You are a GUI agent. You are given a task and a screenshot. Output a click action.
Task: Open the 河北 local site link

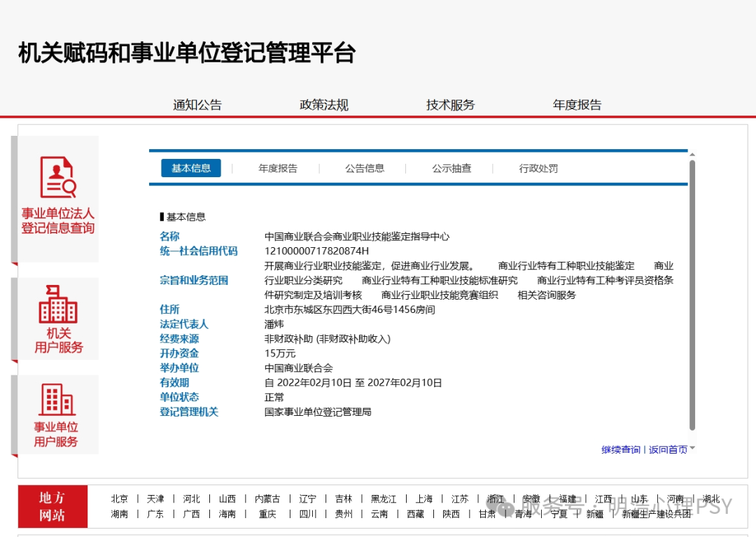point(191,499)
